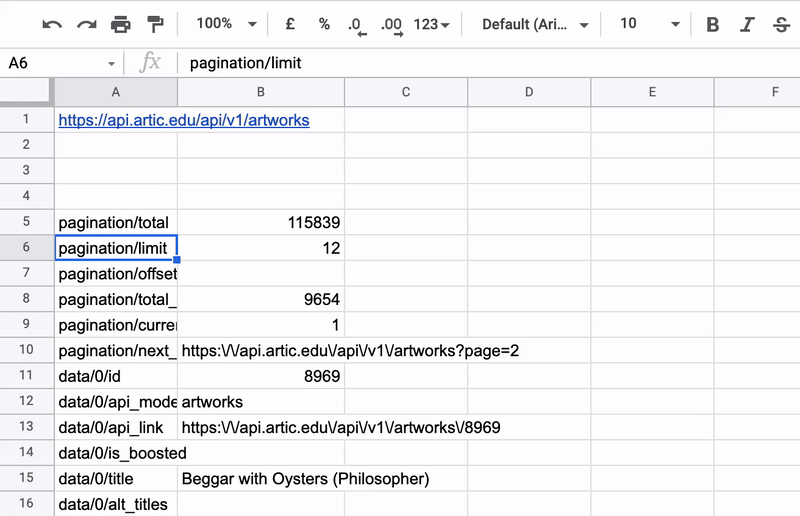
Task: Increase decimal places button
Action: coord(391,25)
